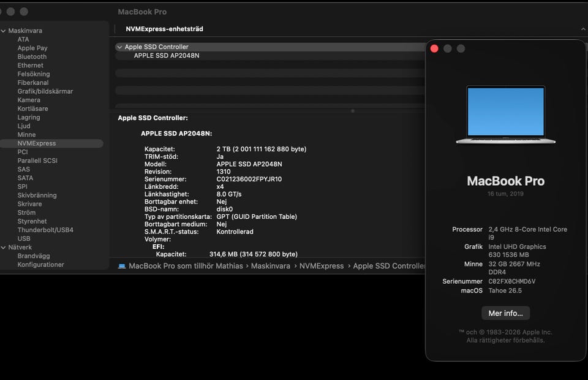Select SAS in the sidebar
Image resolution: width=588 pixels, height=380 pixels.
pyautogui.click(x=24, y=169)
